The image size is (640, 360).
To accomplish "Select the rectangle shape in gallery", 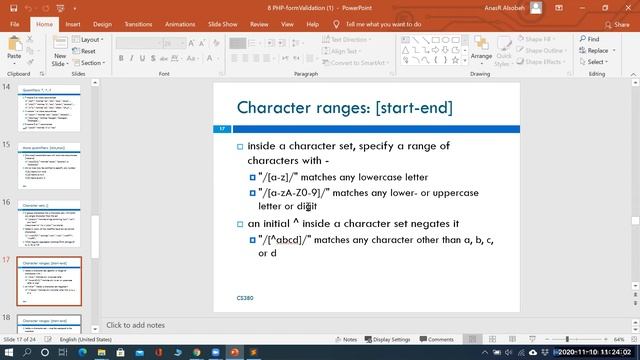I will click(x=436, y=40).
